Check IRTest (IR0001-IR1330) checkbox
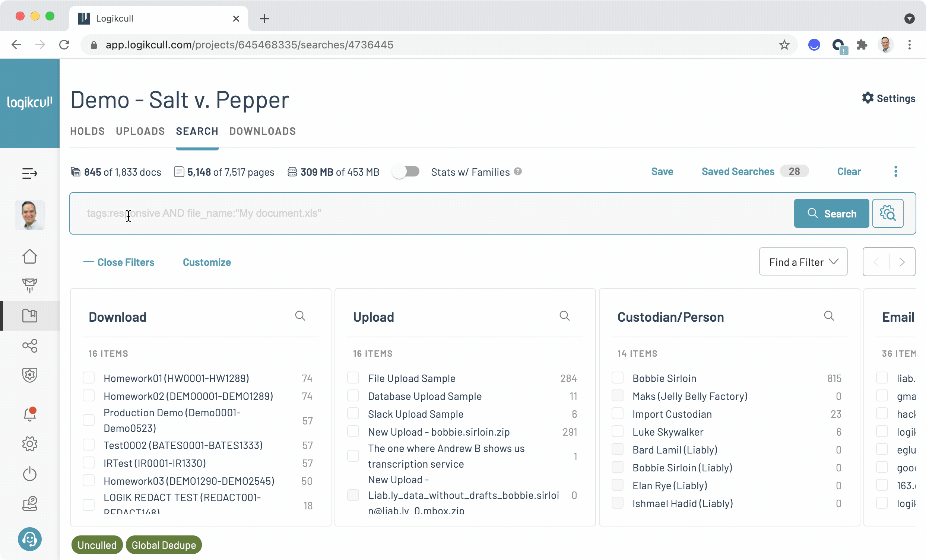 89,463
